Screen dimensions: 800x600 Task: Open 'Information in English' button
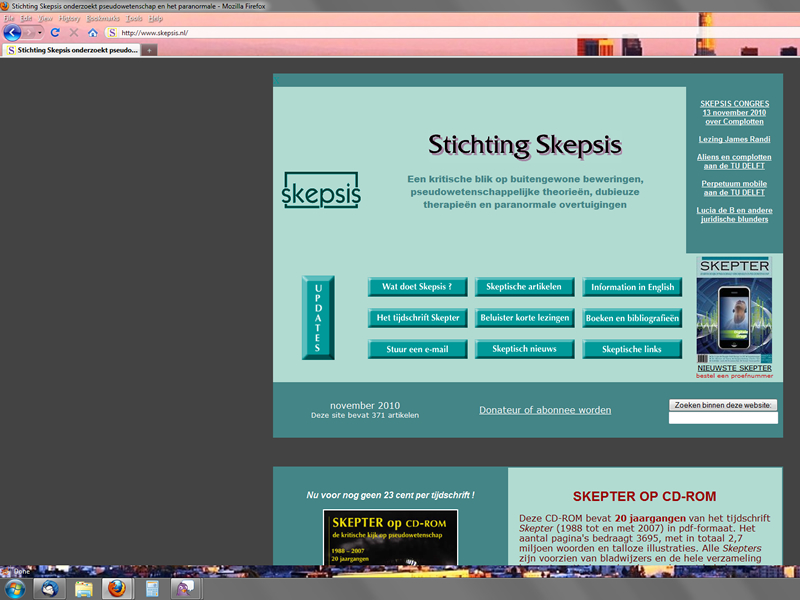(632, 287)
